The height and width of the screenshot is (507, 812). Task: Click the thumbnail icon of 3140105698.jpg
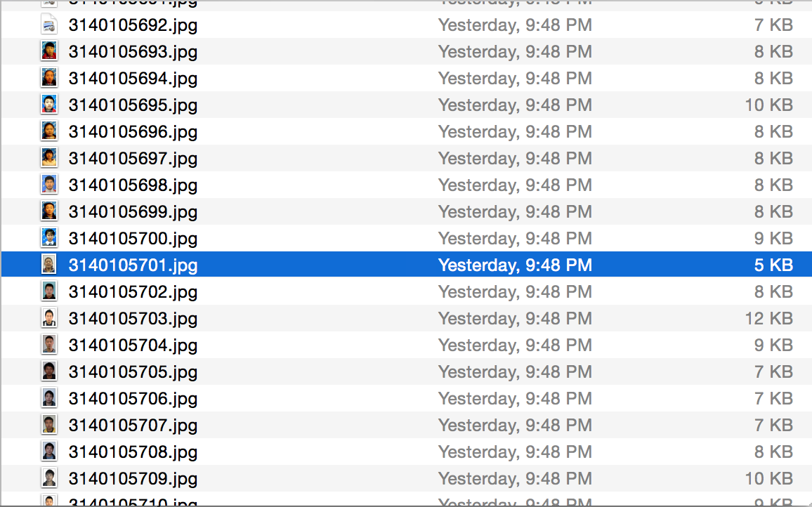coord(49,185)
